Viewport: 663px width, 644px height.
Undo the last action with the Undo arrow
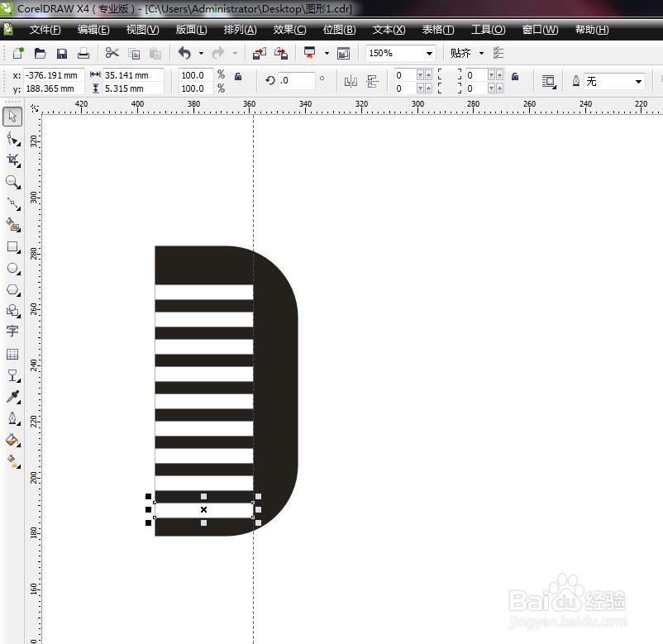click(185, 53)
